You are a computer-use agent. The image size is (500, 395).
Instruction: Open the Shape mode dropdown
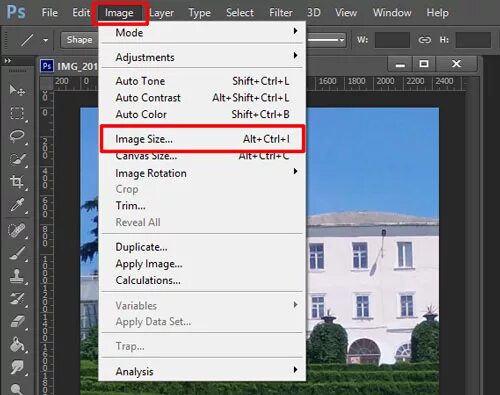[x=79, y=40]
